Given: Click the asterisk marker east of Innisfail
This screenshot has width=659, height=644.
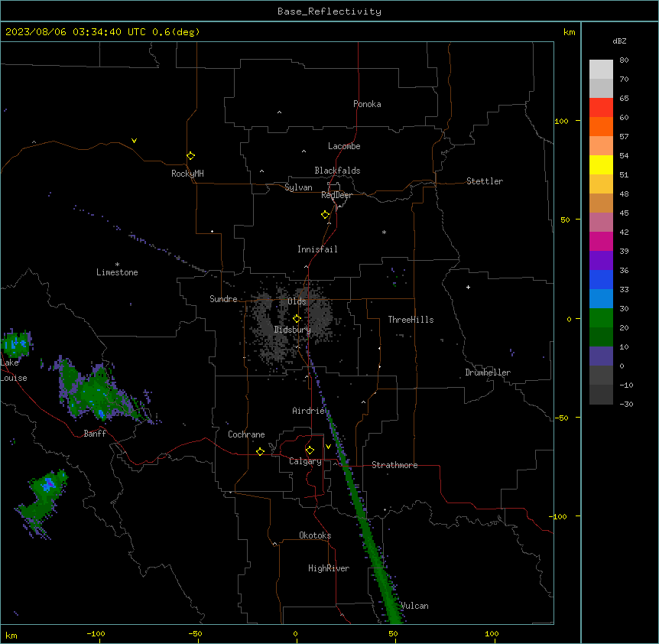Looking at the screenshot, I should pos(384,232).
